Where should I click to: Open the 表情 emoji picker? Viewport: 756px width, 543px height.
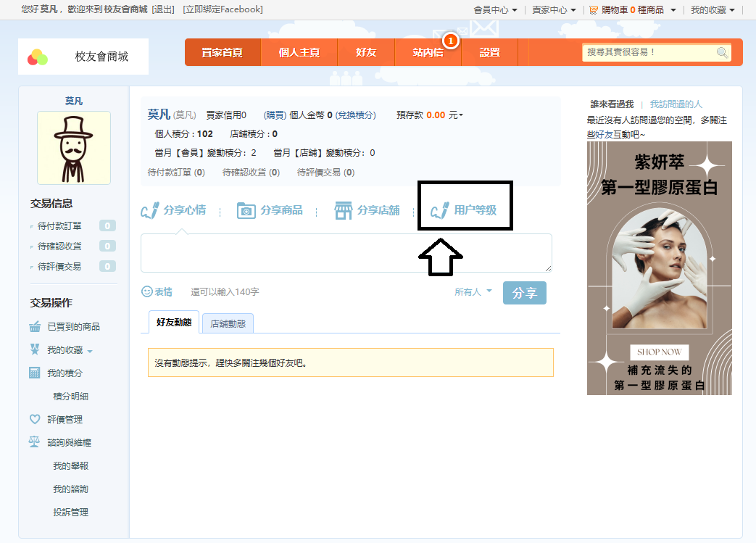(x=147, y=291)
